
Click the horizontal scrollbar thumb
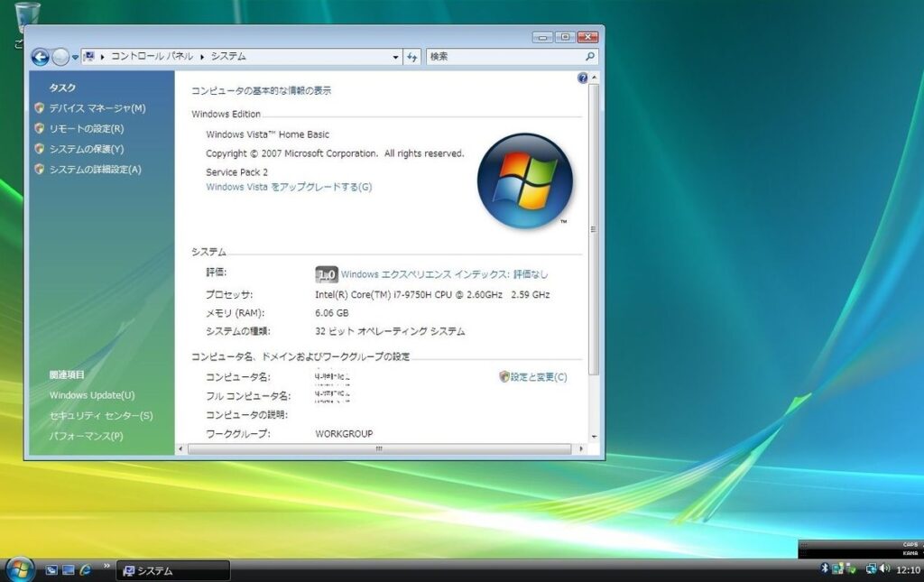(x=379, y=448)
